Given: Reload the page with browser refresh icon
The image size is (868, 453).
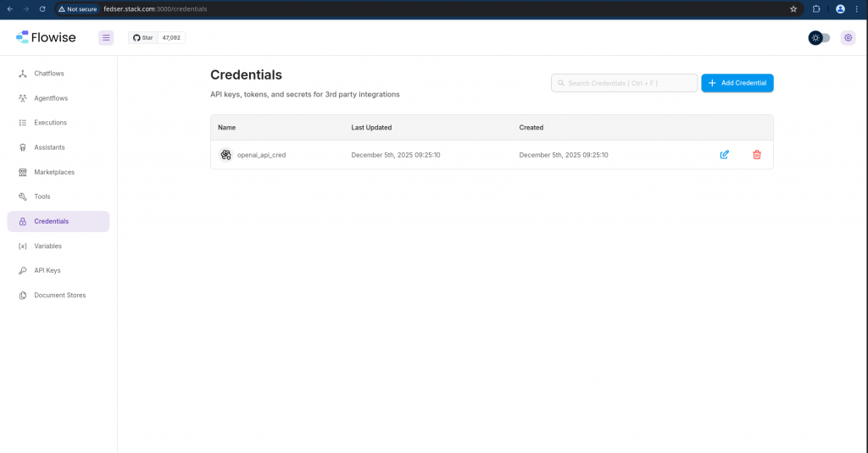Looking at the screenshot, I should [42, 8].
